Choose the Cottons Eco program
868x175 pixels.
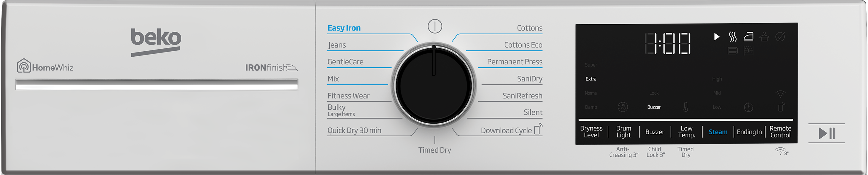pos(523,45)
